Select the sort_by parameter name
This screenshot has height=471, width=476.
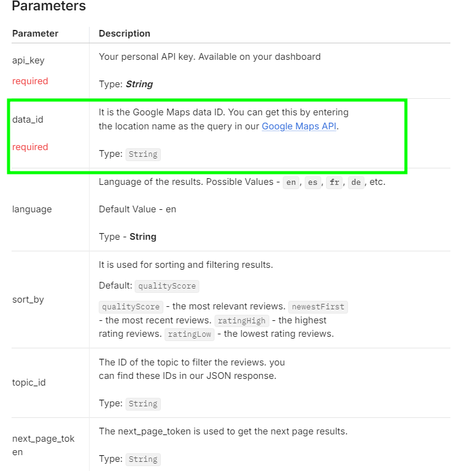click(x=28, y=300)
